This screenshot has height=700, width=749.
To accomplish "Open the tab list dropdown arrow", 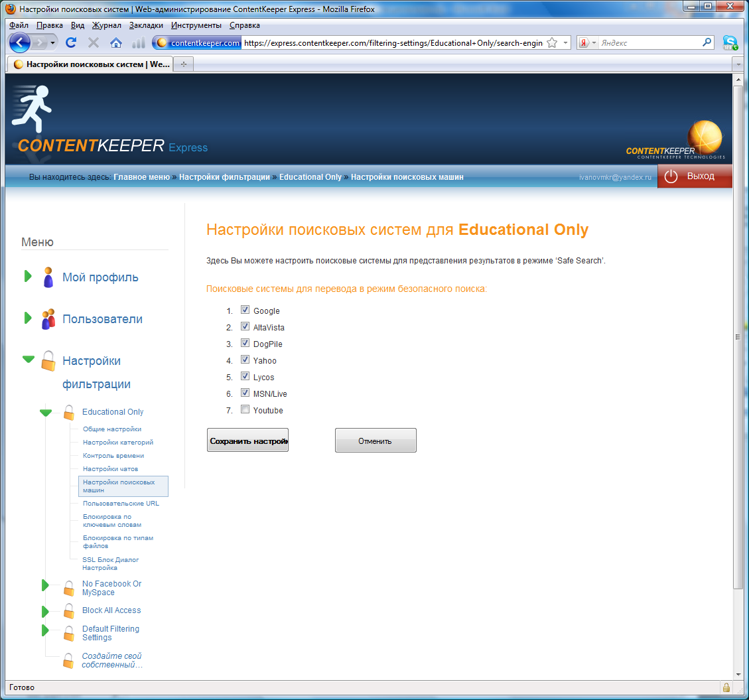I will point(738,64).
